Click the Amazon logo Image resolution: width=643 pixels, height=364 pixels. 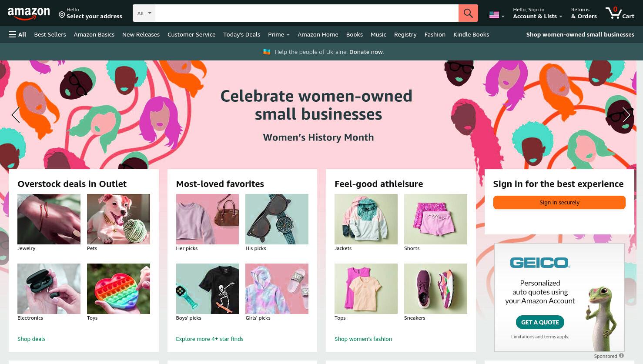click(x=29, y=13)
